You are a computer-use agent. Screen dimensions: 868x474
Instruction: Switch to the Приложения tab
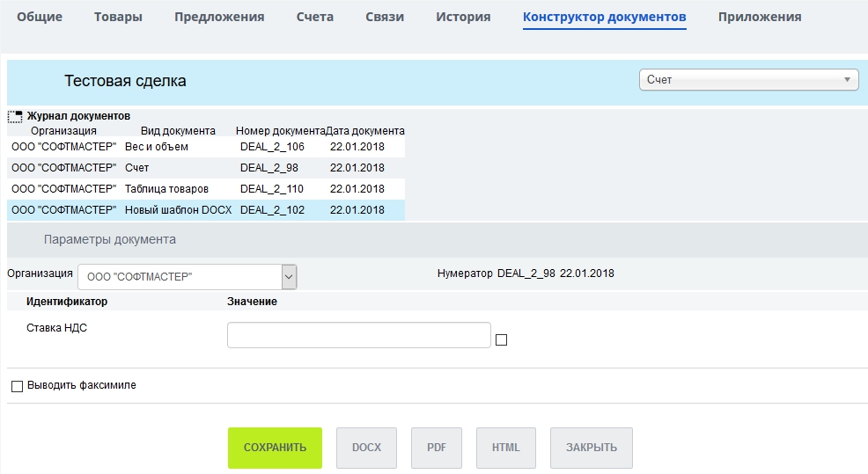tap(759, 17)
